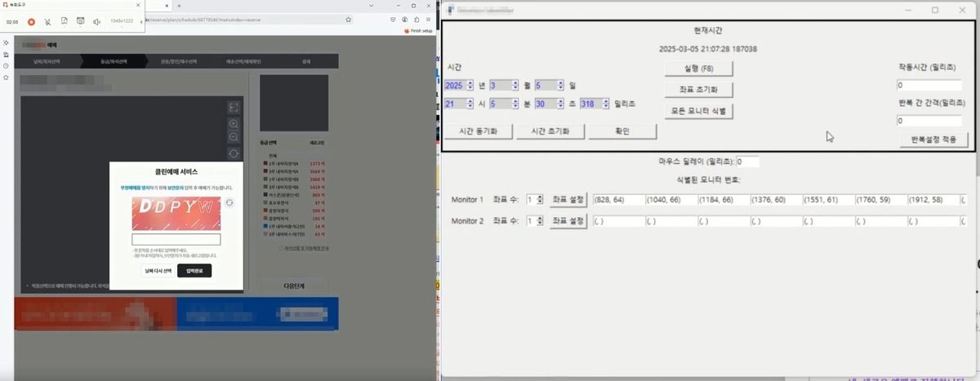Select the 등급/좌석선택 step tab
The width and height of the screenshot is (980, 381).
pos(114,61)
